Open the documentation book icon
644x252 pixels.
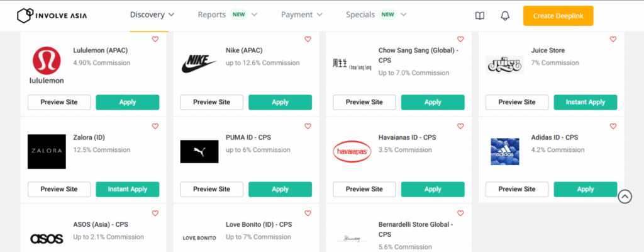coord(480,16)
